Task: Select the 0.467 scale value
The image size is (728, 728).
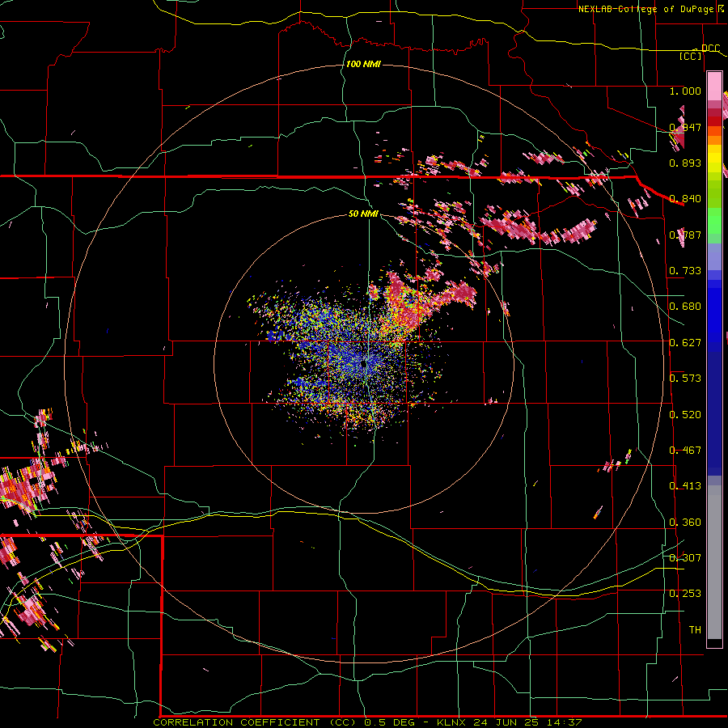Action: [x=685, y=451]
